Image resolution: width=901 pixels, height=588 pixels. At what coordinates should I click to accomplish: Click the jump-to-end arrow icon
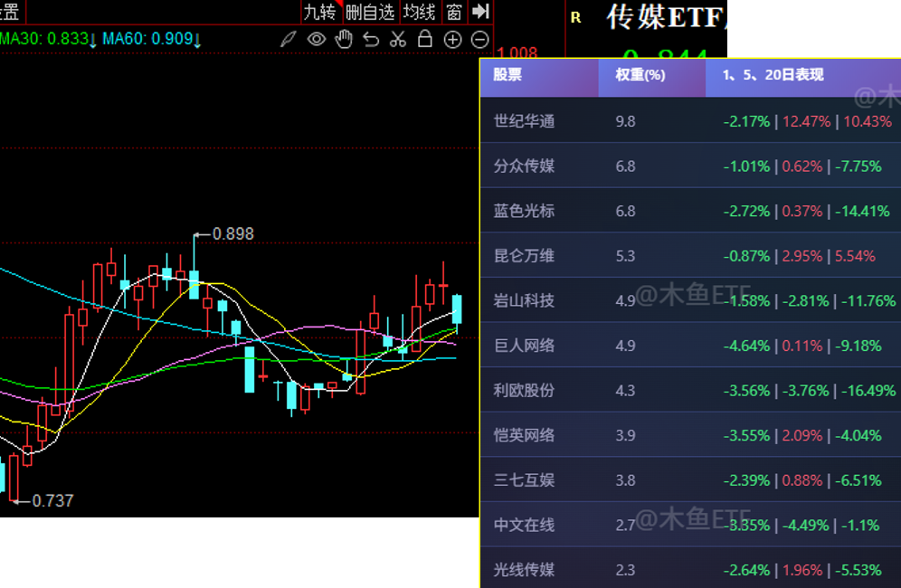pos(480,12)
